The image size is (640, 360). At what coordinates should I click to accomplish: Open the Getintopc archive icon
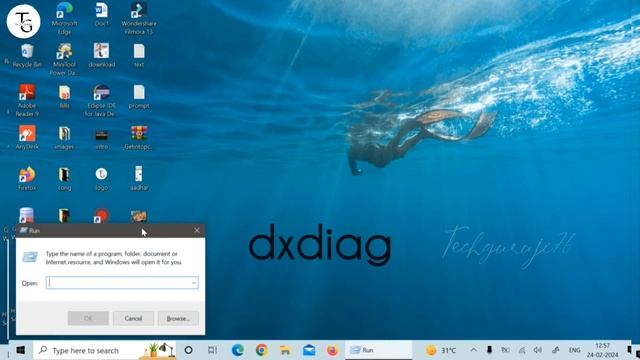[139, 138]
